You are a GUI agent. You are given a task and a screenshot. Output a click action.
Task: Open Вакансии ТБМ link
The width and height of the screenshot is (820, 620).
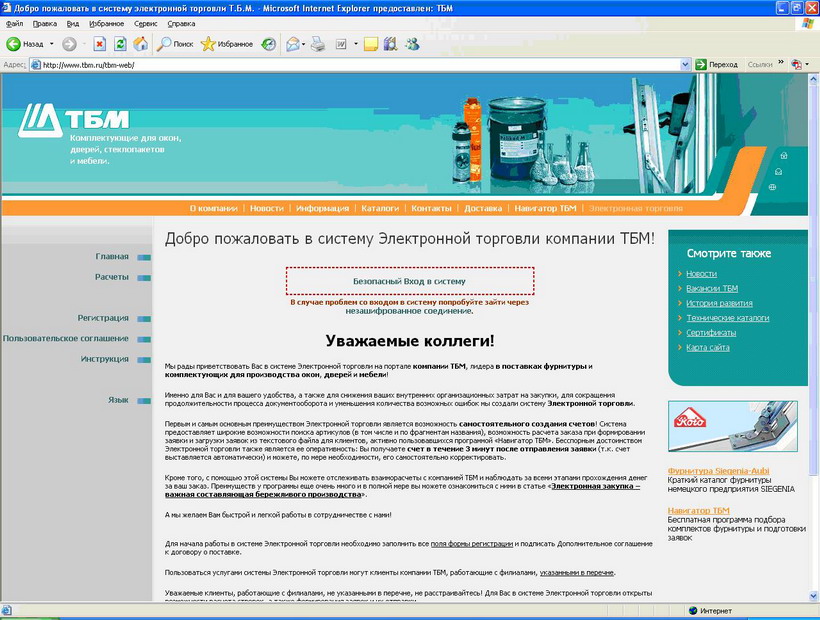(x=712, y=289)
